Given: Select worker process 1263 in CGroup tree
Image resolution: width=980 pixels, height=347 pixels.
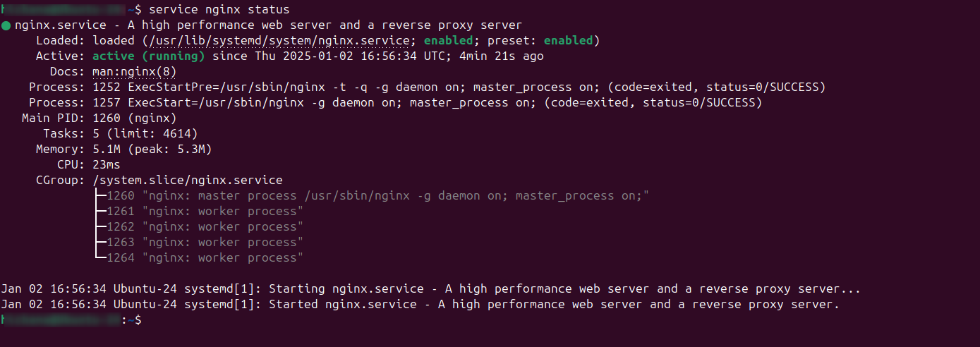Looking at the screenshot, I should point(205,243).
